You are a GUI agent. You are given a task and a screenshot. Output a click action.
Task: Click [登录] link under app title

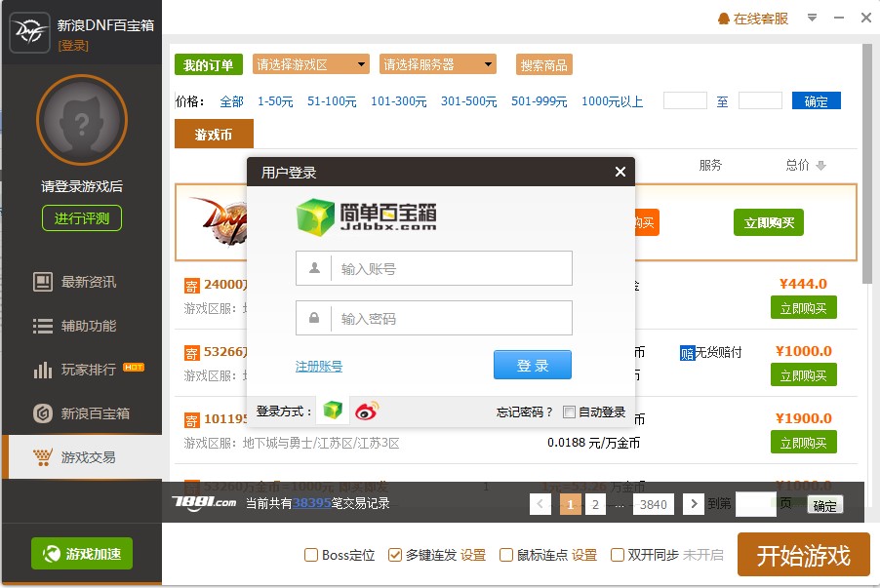pyautogui.click(x=73, y=46)
